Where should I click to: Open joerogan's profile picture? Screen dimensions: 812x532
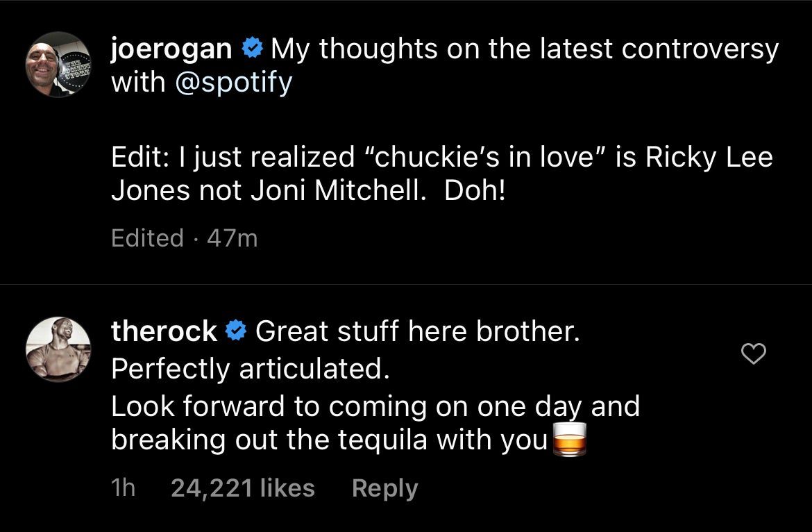point(58,65)
